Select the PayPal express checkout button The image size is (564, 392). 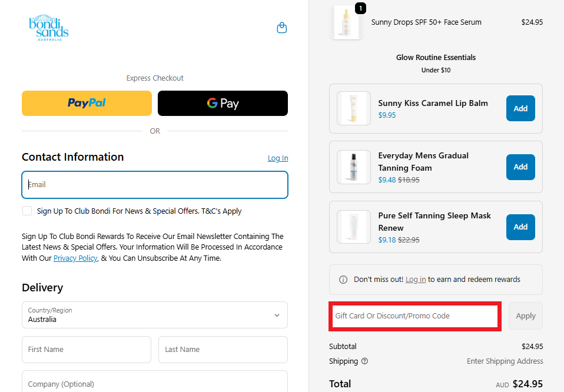(x=87, y=103)
